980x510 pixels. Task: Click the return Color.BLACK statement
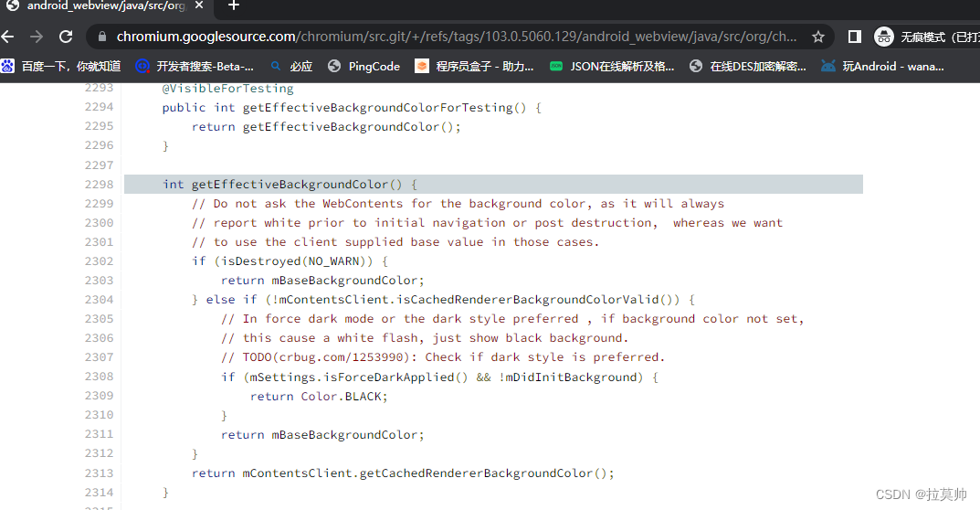click(319, 397)
